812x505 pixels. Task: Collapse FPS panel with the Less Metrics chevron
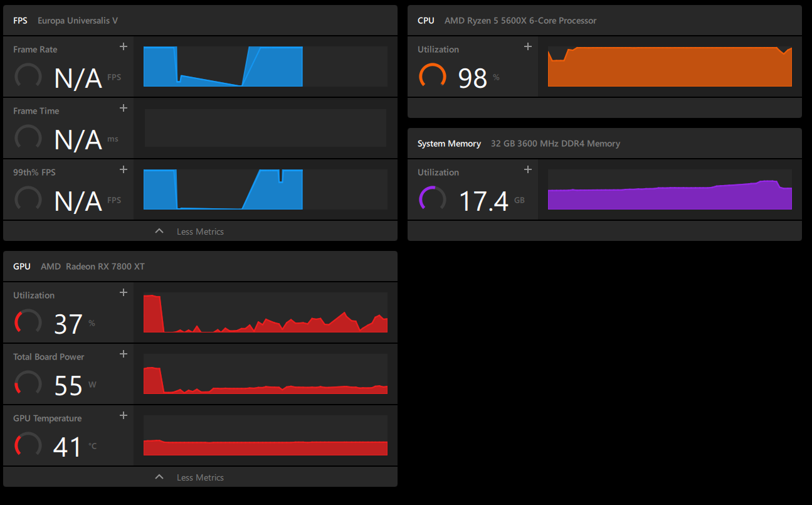coord(159,231)
